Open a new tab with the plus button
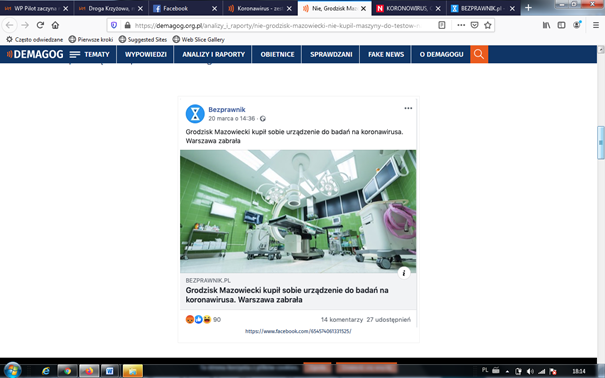The width and height of the screenshot is (605, 378). tap(528, 8)
